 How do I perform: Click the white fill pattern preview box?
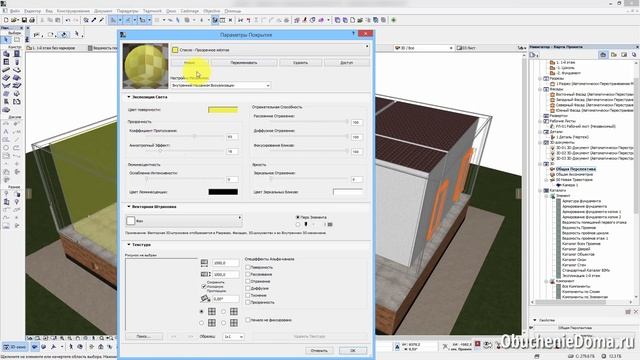pos(131,221)
